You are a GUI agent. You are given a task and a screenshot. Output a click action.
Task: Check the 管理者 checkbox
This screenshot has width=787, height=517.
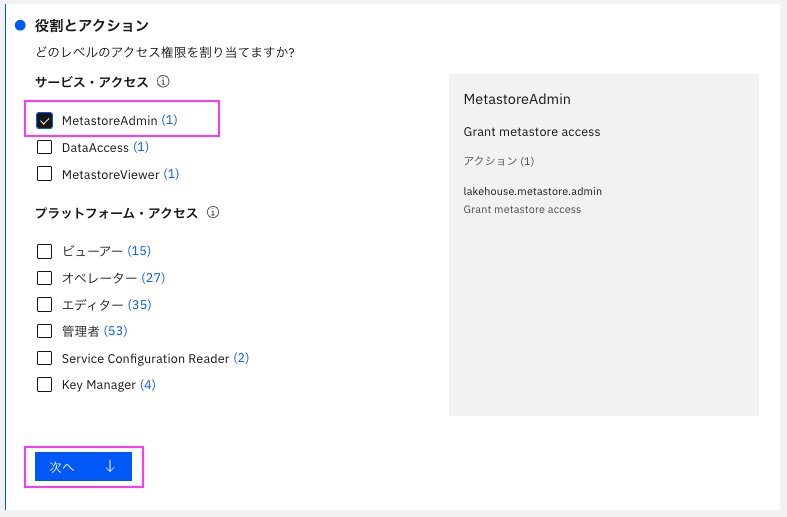click(45, 331)
